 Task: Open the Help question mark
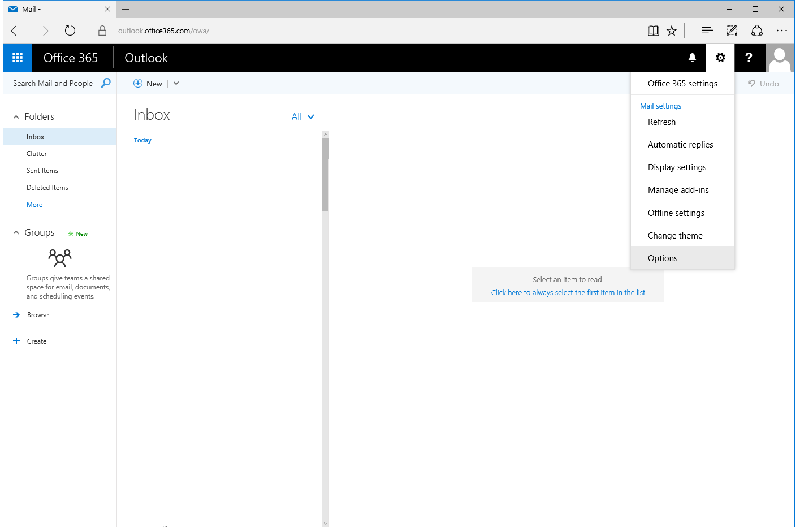tap(750, 57)
